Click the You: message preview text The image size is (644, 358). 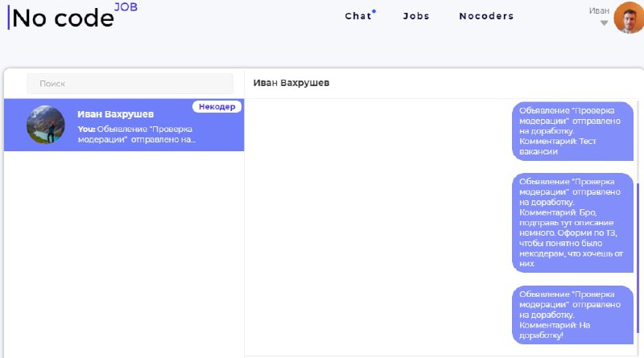pos(137,134)
